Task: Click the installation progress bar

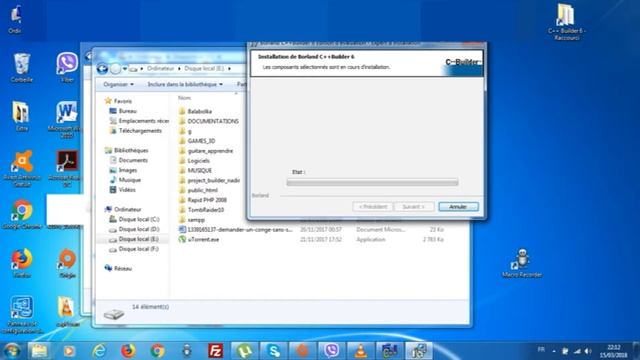Action: click(x=372, y=182)
